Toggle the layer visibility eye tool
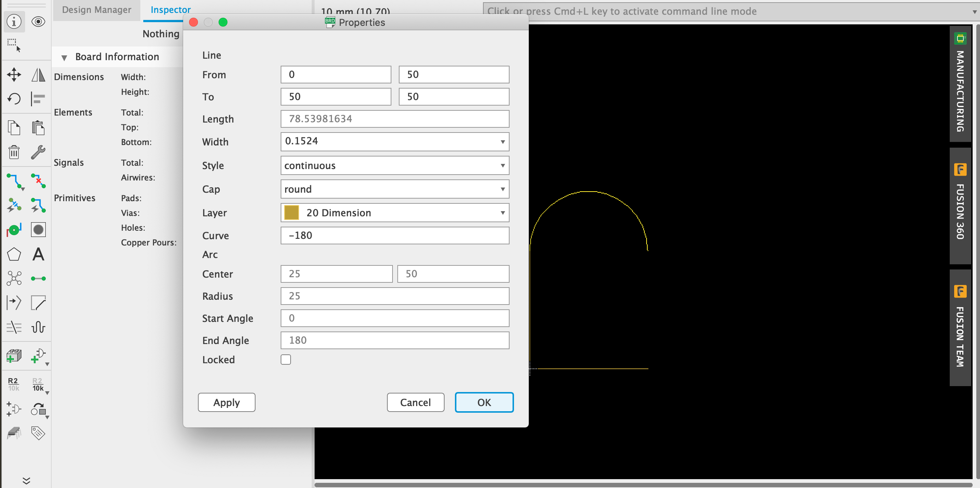The image size is (980, 488). point(38,22)
